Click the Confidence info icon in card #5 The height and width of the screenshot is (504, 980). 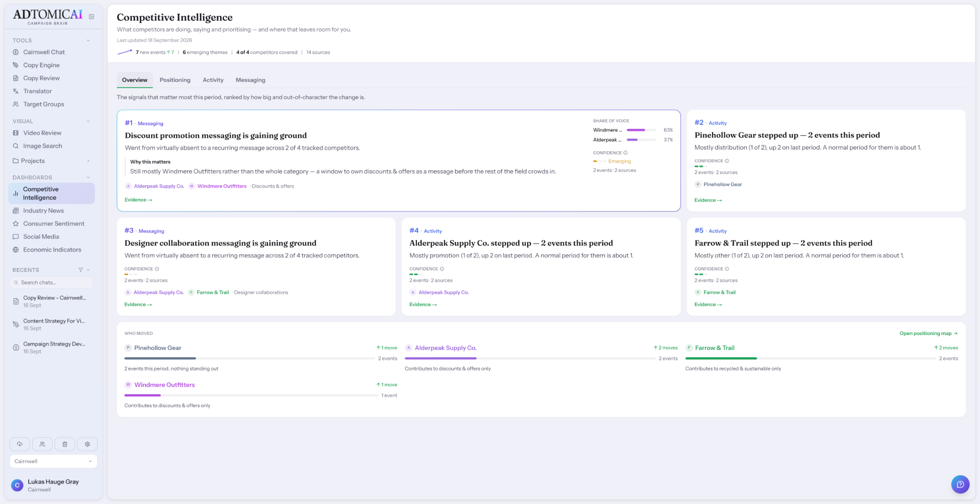point(727,269)
